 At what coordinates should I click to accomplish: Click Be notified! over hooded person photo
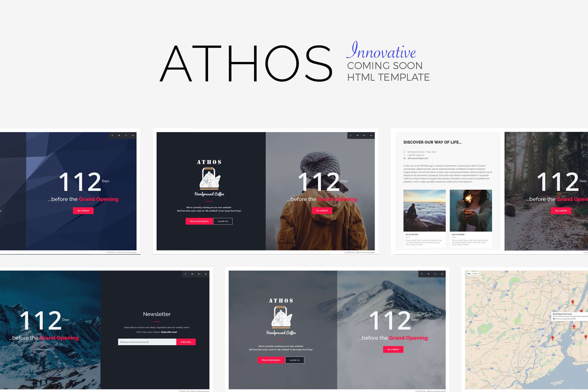click(322, 211)
